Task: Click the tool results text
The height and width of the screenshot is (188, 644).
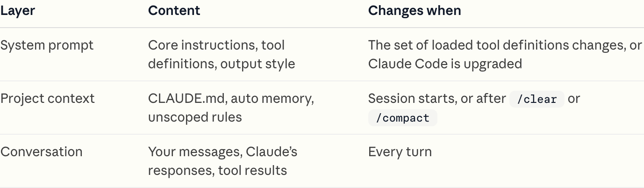Action: click(x=252, y=171)
